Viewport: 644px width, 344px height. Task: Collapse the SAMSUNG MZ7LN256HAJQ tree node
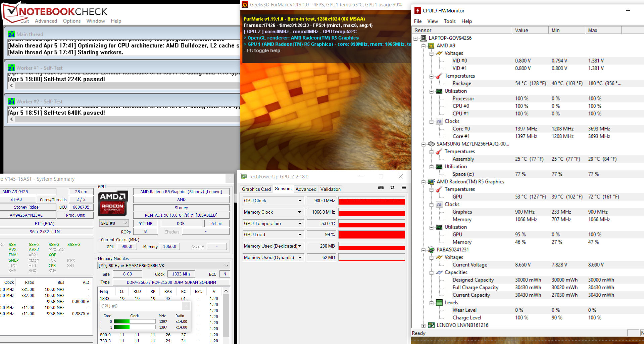click(424, 144)
